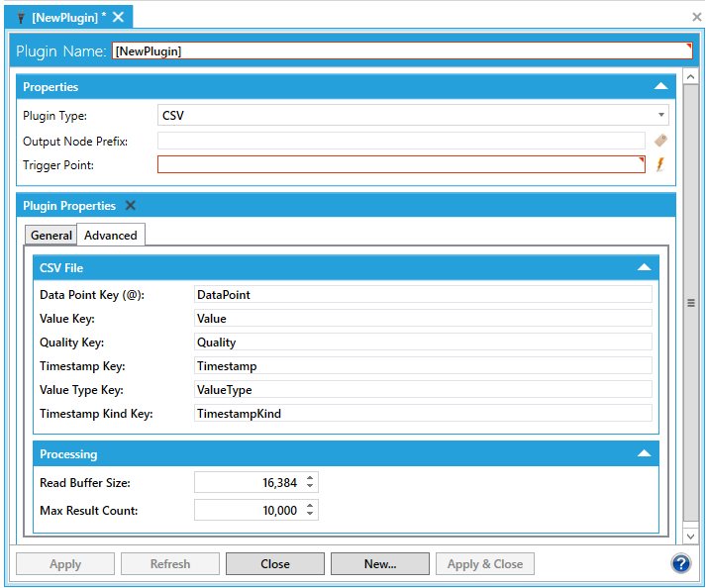Increase the Read Buffer Size value
706x588 pixels.
[311, 478]
